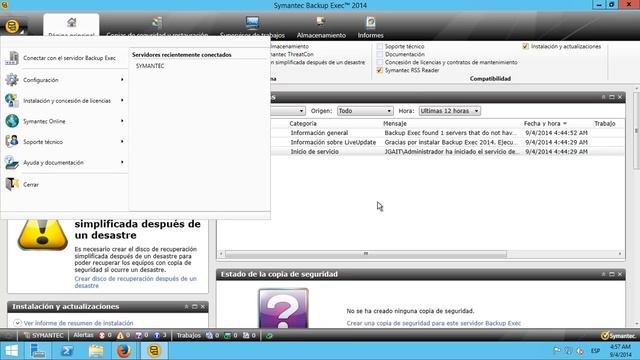
Task: Click the alerts list right scroll arrow
Action: tap(620, 254)
